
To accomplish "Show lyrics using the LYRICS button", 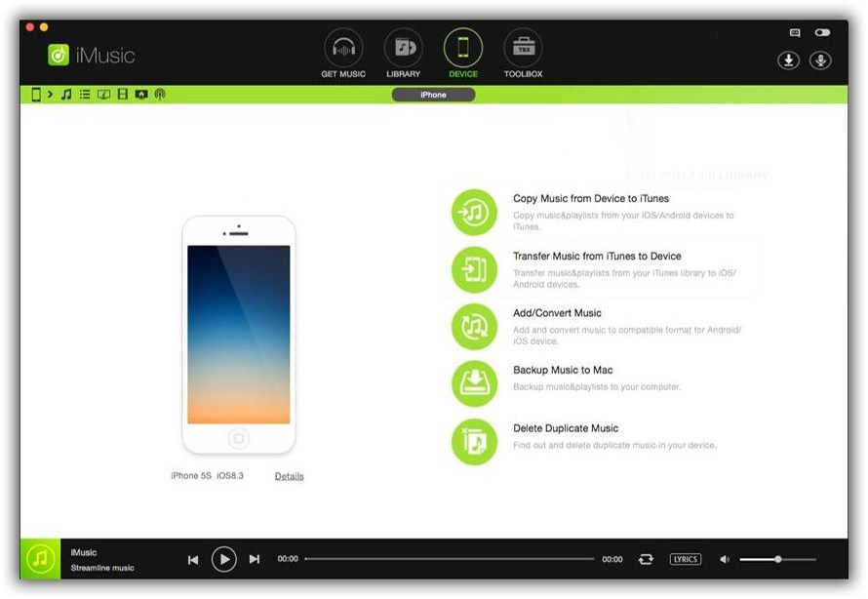I will (686, 559).
